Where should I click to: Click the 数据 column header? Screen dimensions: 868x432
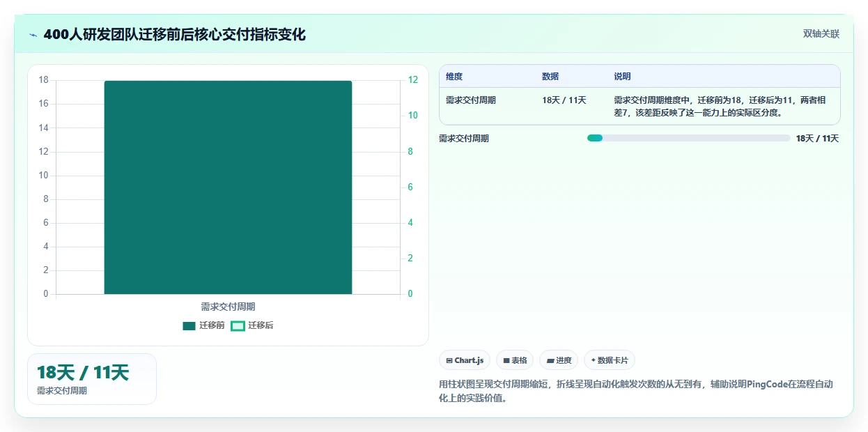(550, 77)
